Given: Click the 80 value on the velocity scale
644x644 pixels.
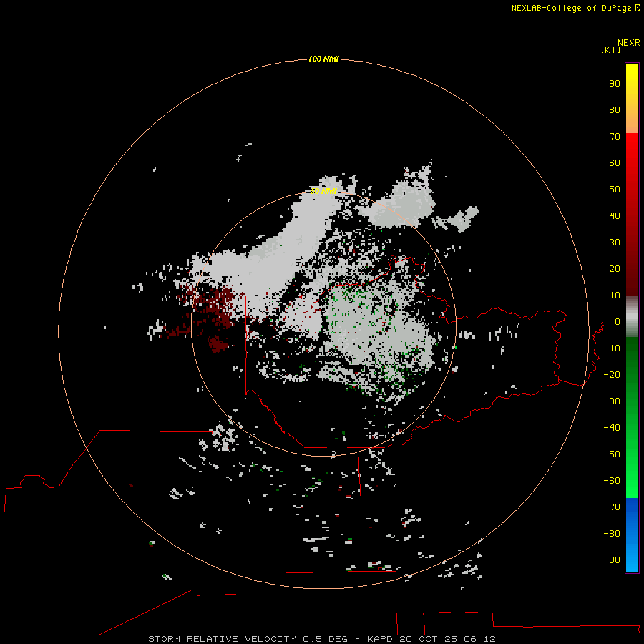Looking at the screenshot, I should pos(615,110).
